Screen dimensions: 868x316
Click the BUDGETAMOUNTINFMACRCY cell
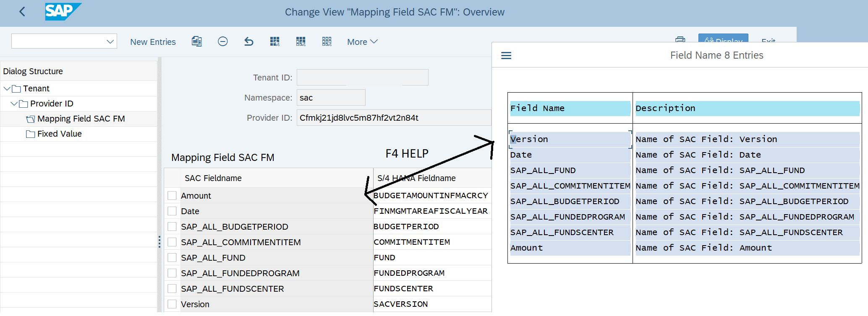[432, 196]
